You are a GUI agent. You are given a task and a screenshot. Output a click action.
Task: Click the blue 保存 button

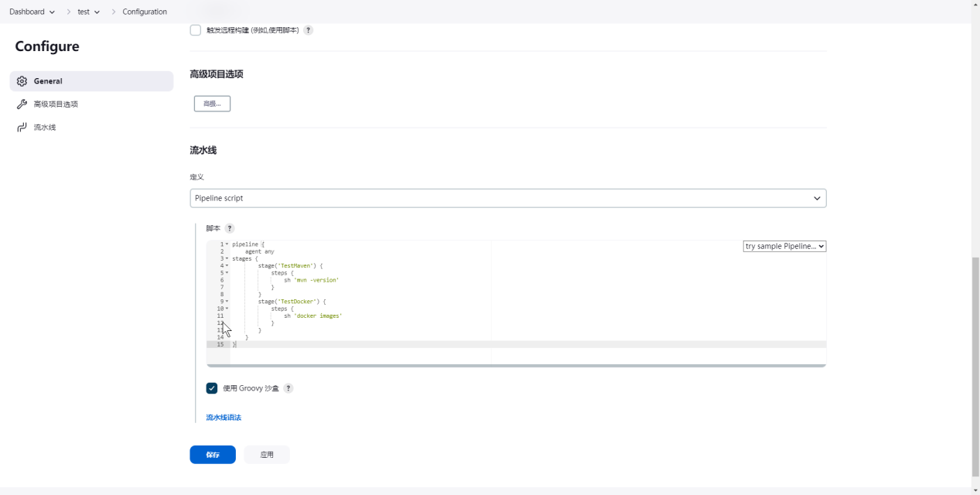click(213, 455)
